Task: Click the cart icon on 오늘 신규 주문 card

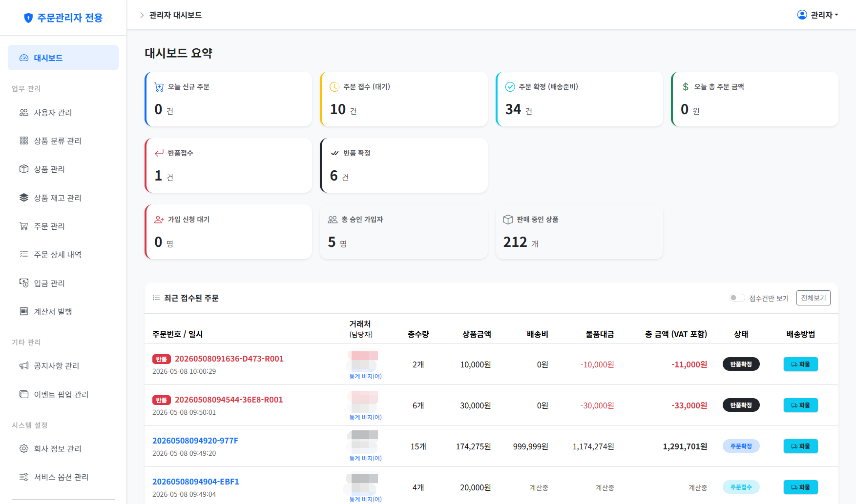Action: coord(159,87)
